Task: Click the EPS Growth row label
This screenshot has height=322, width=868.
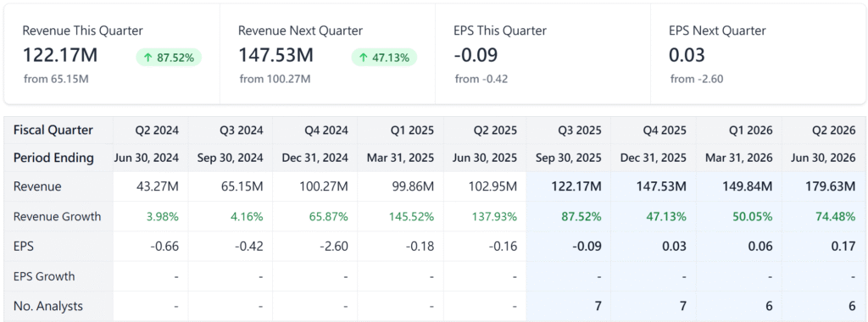Action: click(44, 276)
